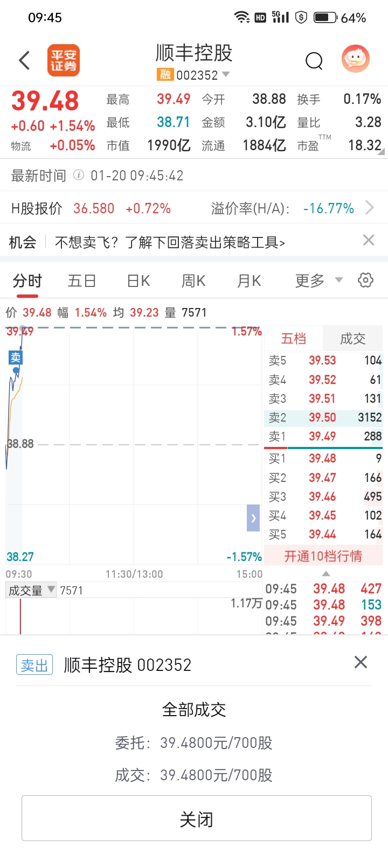The image size is (388, 868).
Task: Tap the 平安证券 logo icon
Action: coord(64,60)
